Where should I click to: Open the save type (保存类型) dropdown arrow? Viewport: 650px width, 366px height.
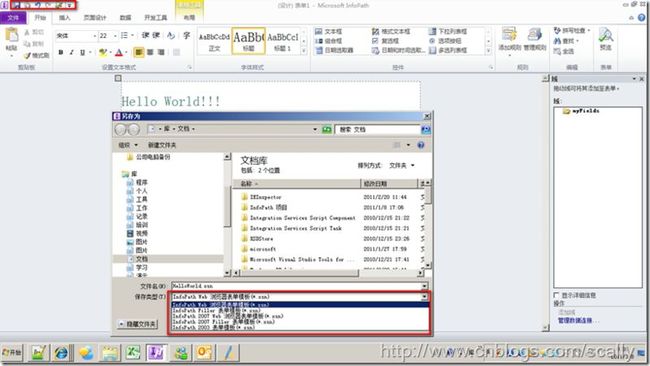point(424,297)
